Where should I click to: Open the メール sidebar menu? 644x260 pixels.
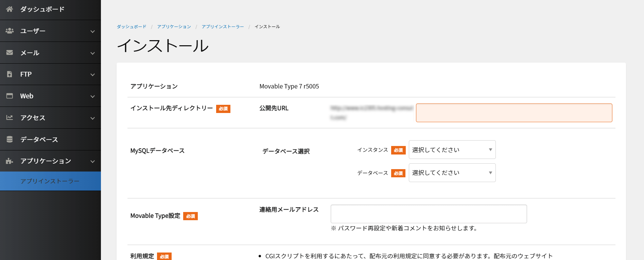50,53
